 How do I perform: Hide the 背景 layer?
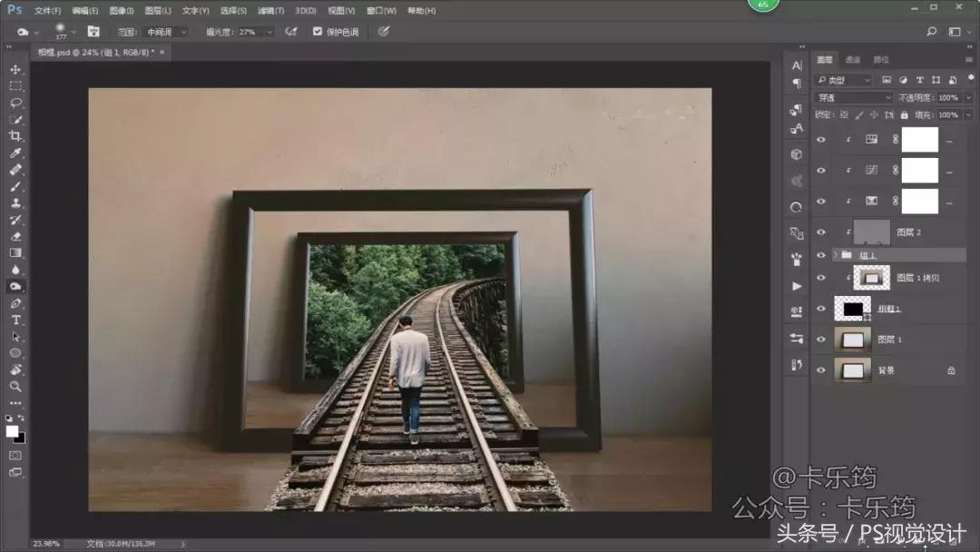pos(821,370)
